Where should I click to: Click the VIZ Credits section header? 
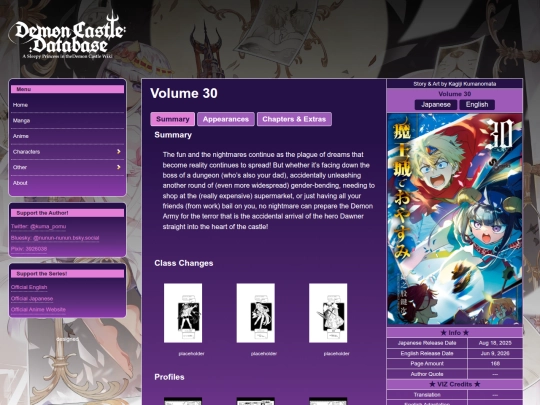[x=455, y=384]
